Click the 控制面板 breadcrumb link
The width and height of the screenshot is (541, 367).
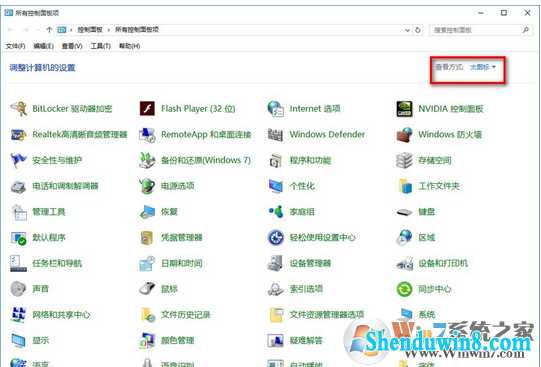(x=90, y=30)
